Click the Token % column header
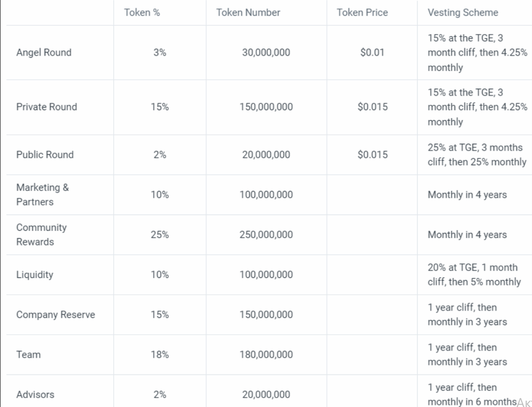The height and width of the screenshot is (407, 532). click(142, 12)
